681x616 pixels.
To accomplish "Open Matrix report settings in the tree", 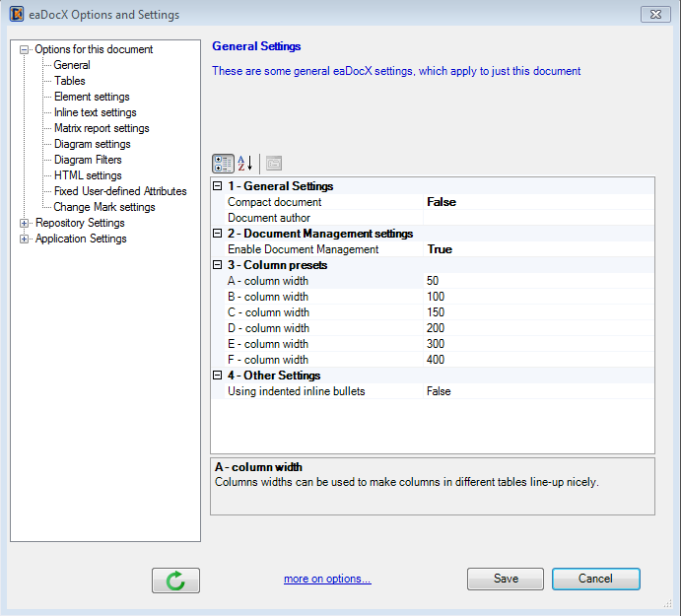I will 102,128.
